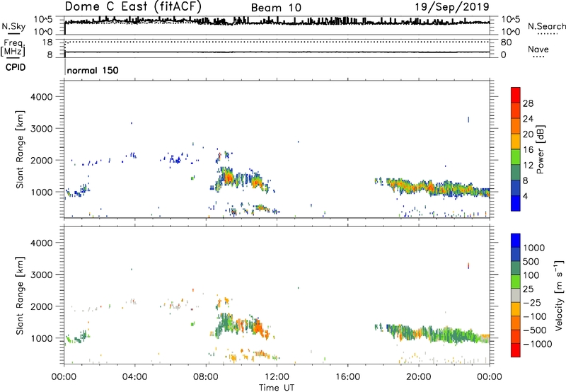Select the "08:00" time axis label
The image size is (566, 392).
[206, 377]
